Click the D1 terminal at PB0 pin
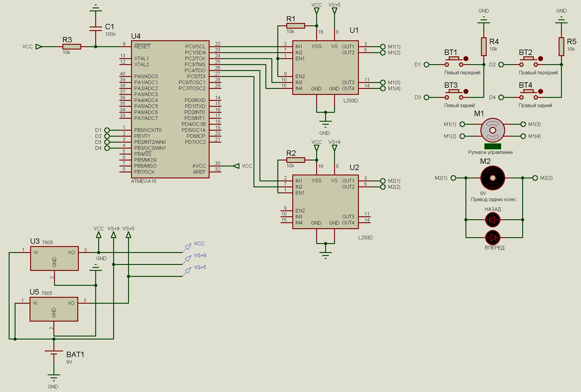The image size is (581, 392). [107, 130]
